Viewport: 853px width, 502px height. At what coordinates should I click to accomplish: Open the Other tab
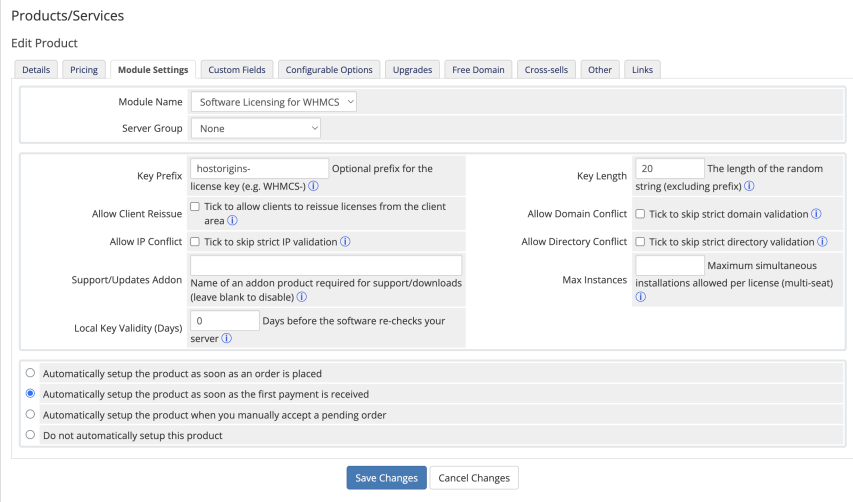click(599, 70)
